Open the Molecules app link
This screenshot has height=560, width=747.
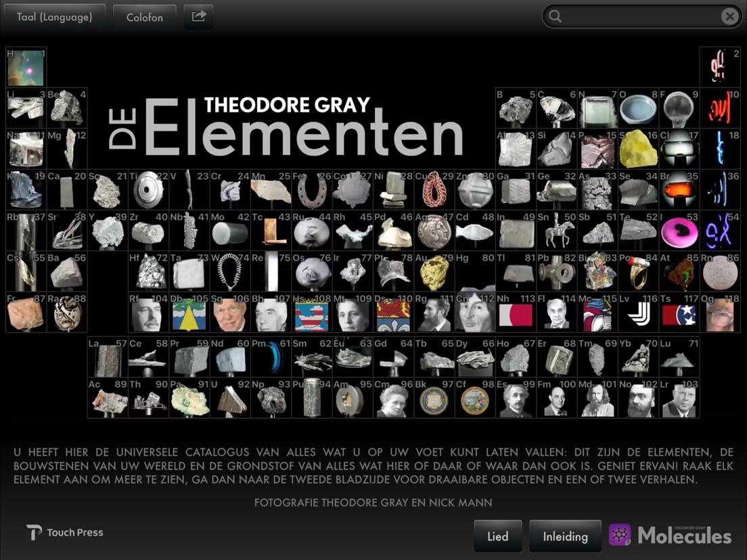[670, 535]
